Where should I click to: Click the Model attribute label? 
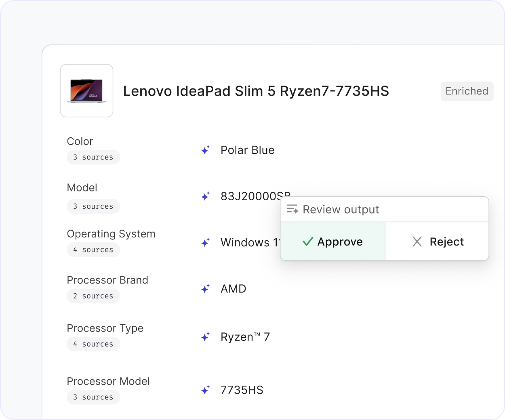(82, 187)
